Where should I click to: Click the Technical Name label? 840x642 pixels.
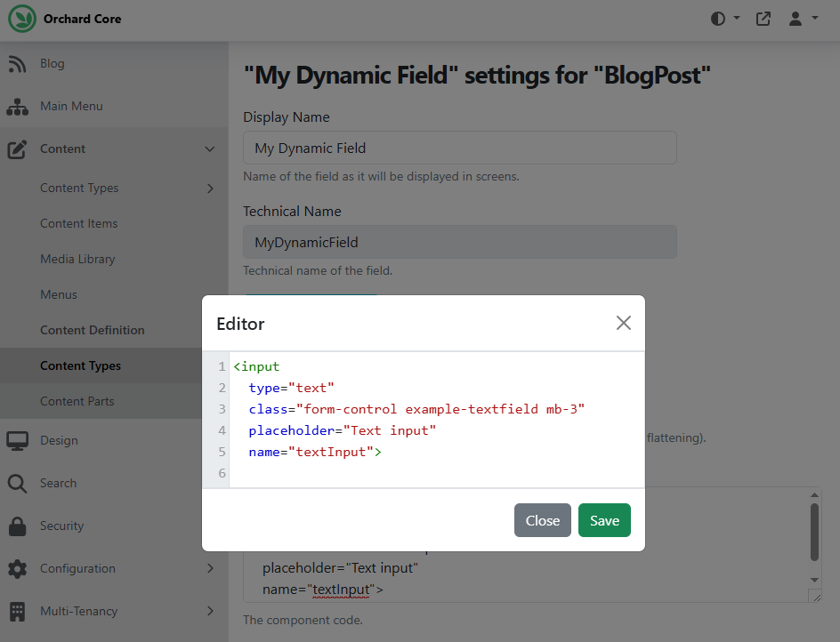click(292, 212)
